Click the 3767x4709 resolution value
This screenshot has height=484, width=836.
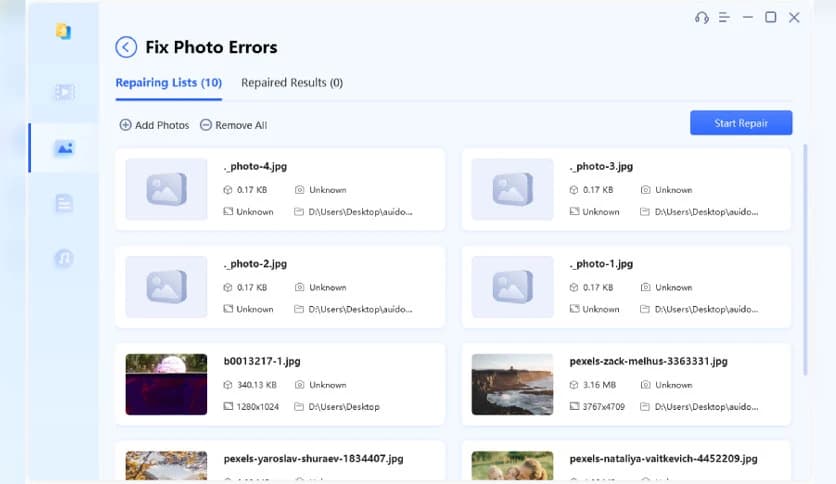click(604, 407)
